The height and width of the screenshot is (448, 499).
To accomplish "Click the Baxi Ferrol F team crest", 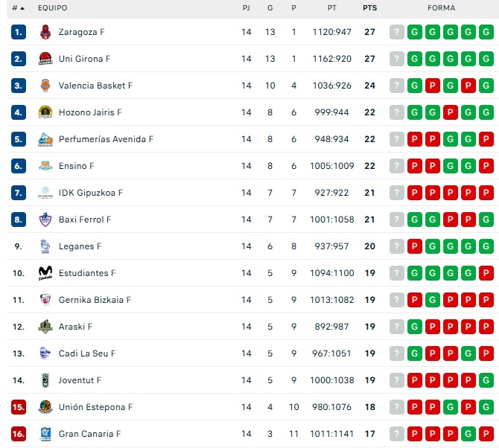I will (x=45, y=220).
